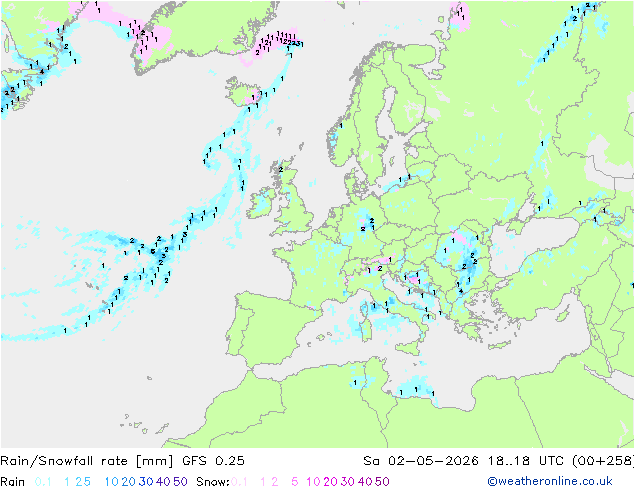Click the "Snow:" legend label
This screenshot has width=634, height=490.
(213, 482)
